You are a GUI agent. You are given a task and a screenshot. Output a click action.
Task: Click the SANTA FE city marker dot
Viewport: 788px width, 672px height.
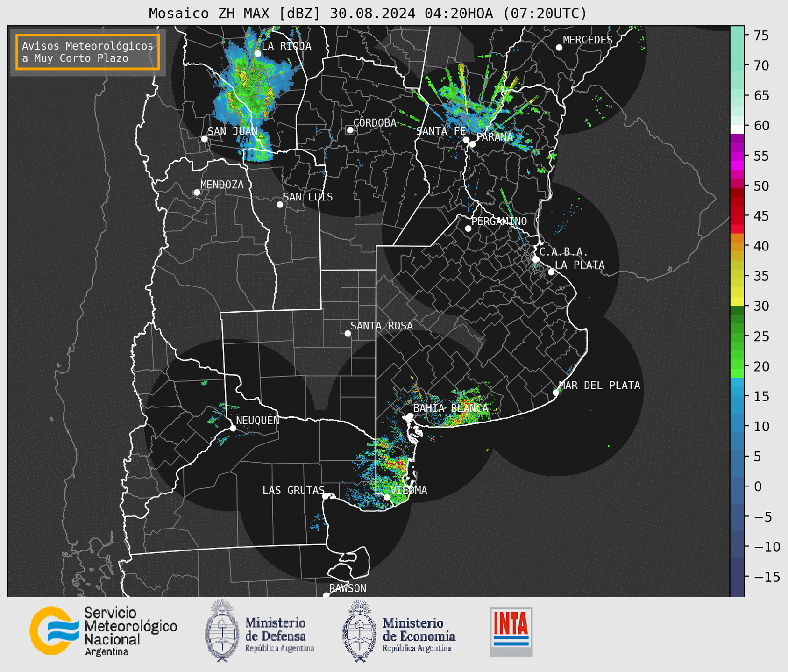[x=466, y=140]
